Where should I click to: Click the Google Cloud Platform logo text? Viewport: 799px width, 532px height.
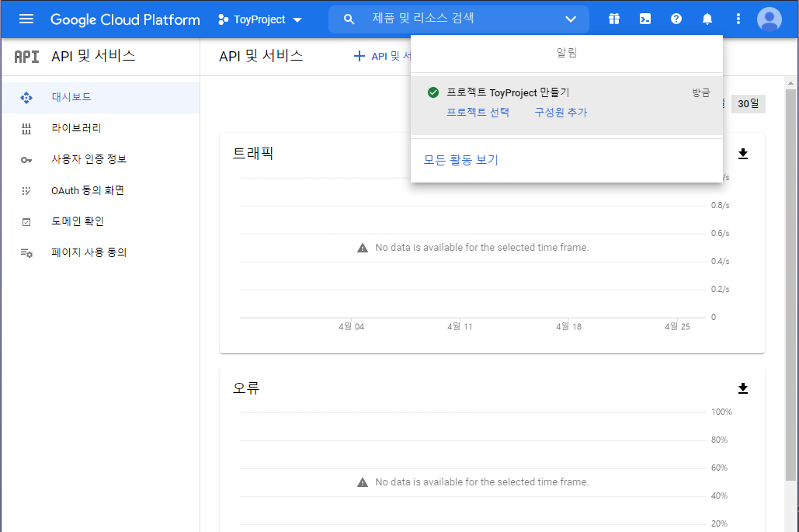[x=125, y=19]
